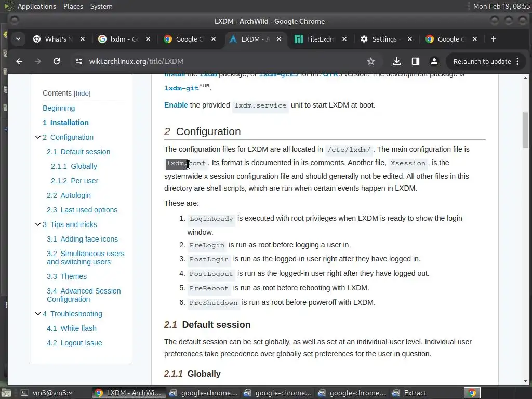Go to 3.3 Themes in contents

coord(67,276)
